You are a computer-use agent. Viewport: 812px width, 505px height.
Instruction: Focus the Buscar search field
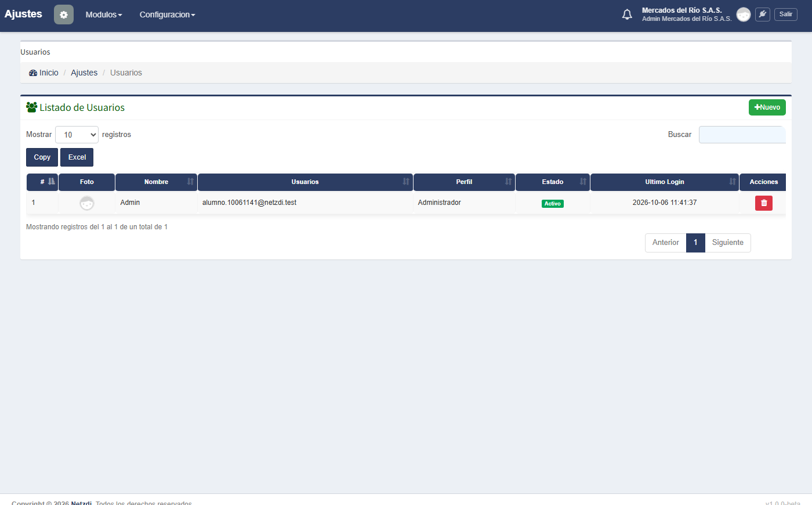click(x=742, y=135)
